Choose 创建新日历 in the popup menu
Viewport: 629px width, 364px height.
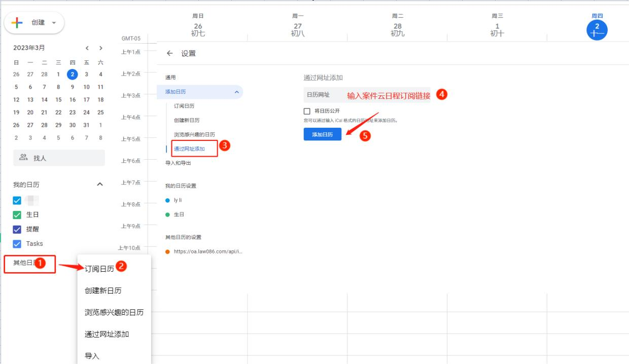pos(103,290)
